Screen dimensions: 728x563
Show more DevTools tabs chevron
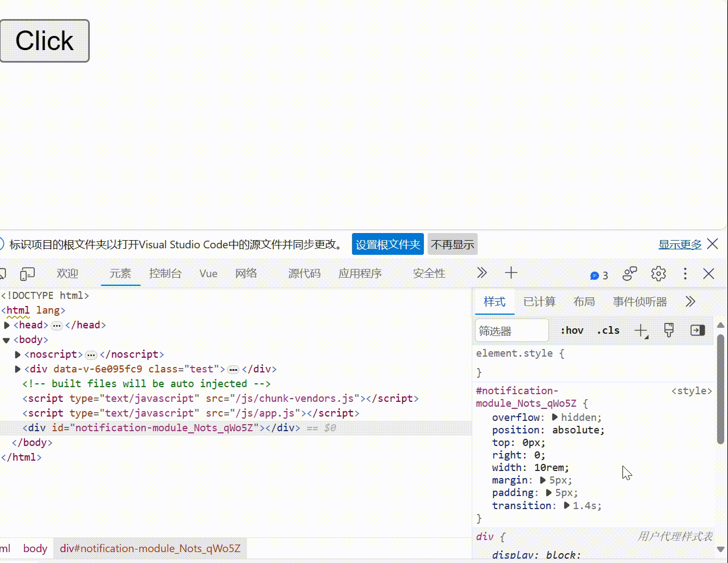click(x=482, y=273)
